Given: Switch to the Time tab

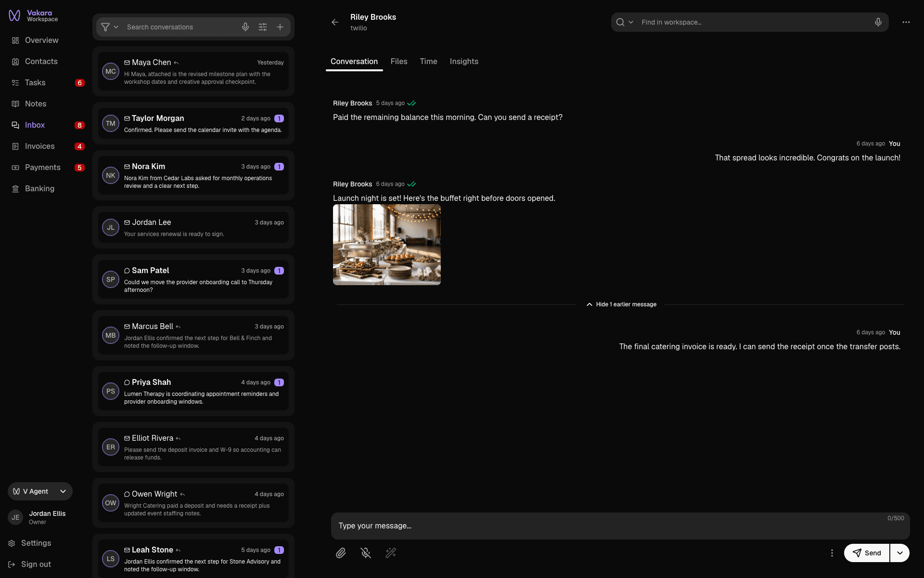Looking at the screenshot, I should click(428, 62).
